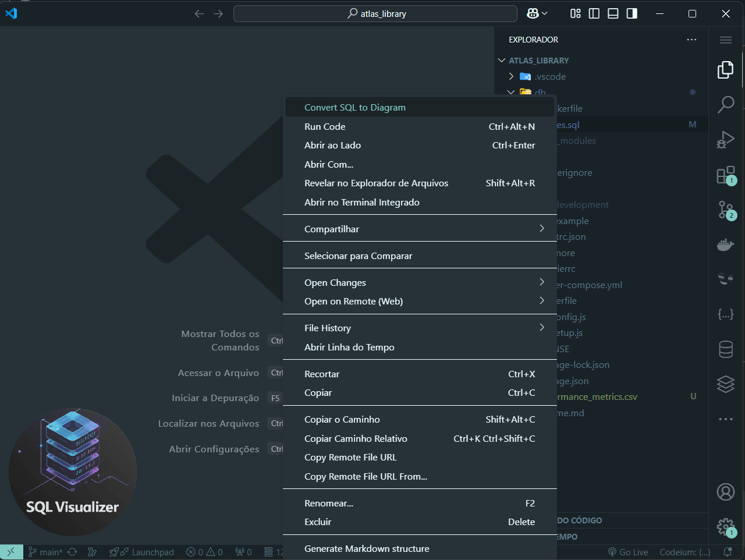
Task: Open the Extensions view icon
Action: tap(725, 175)
